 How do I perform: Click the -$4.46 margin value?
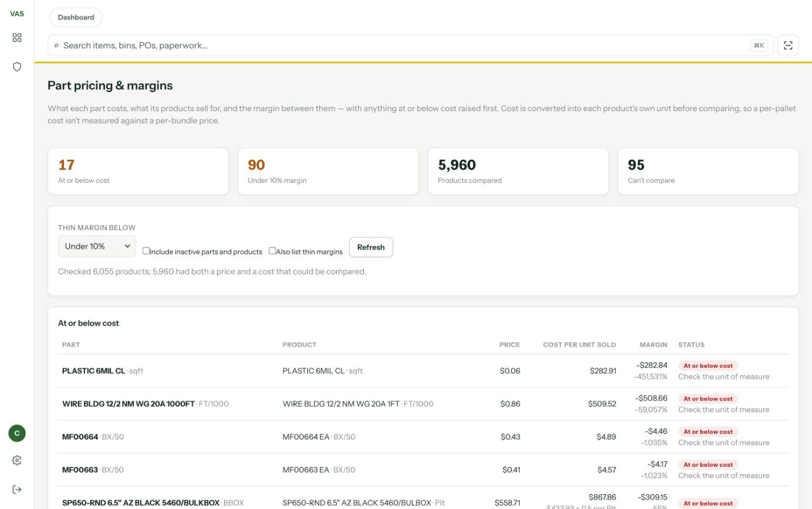coord(657,432)
